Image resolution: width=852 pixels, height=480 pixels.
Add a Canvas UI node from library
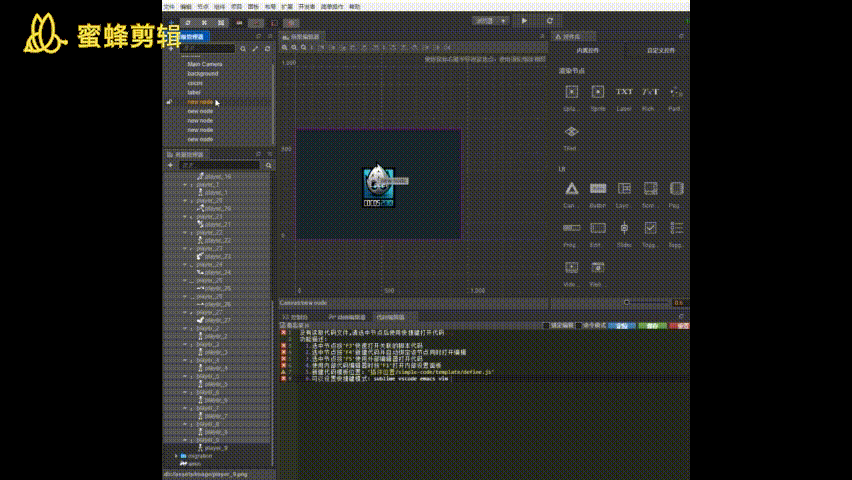571,189
